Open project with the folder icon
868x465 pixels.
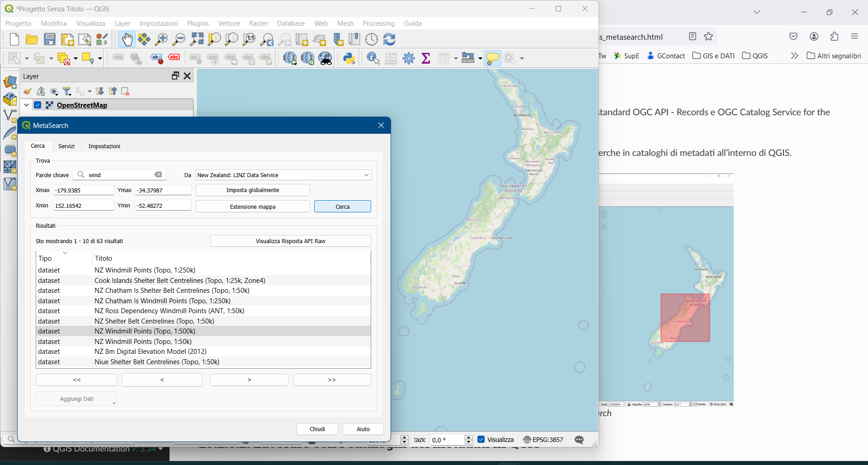32,40
